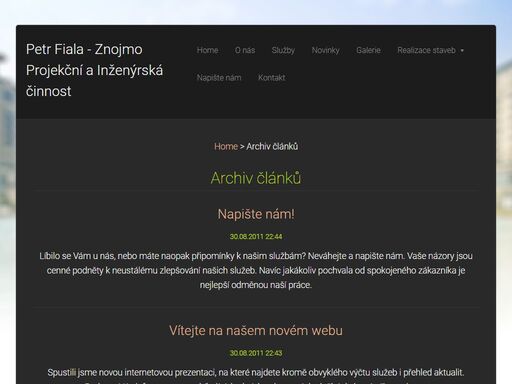Open the Galerie page
Screen dimensions: 512x384
[368, 50]
